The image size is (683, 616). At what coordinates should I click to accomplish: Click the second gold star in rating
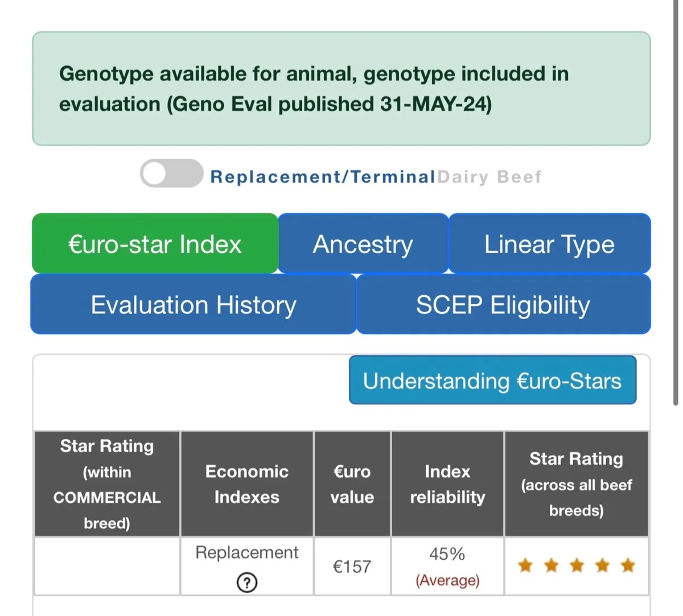[551, 565]
